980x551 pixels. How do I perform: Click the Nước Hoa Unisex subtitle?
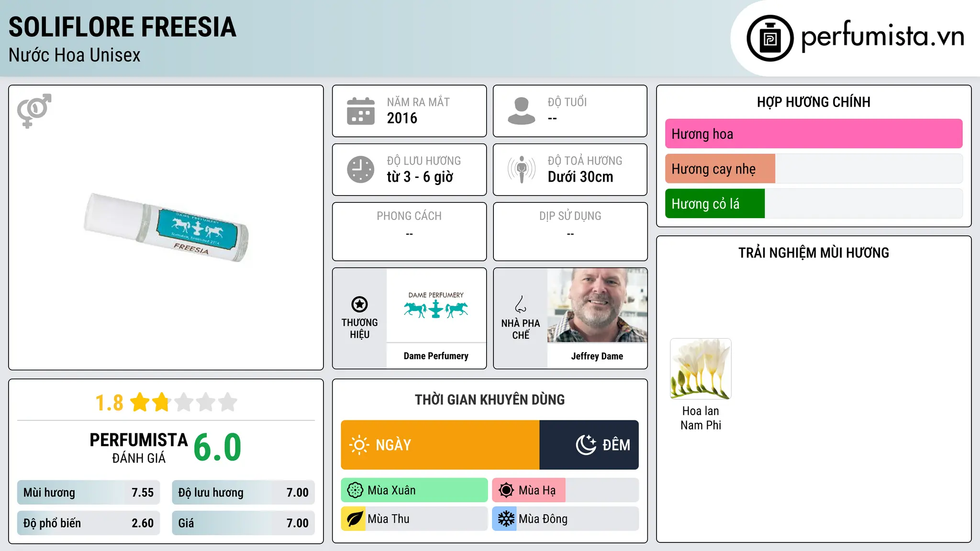click(75, 55)
